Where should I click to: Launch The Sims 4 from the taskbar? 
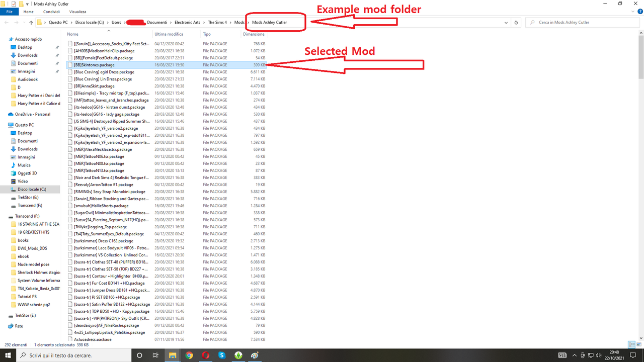click(238, 355)
